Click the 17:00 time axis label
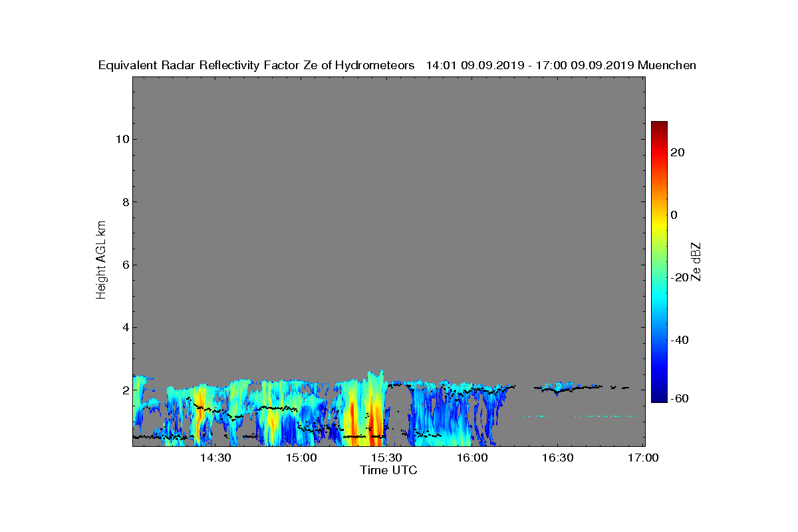798x532 pixels. point(643,458)
